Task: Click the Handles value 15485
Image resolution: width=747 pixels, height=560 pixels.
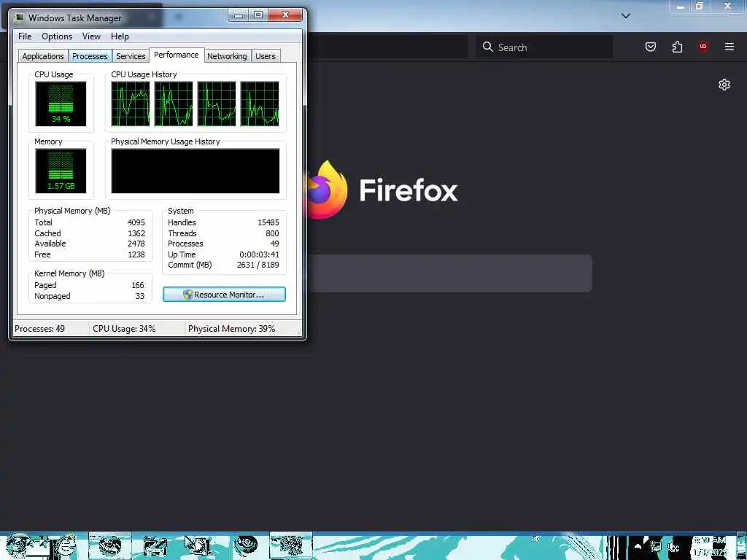Action: coord(268,222)
